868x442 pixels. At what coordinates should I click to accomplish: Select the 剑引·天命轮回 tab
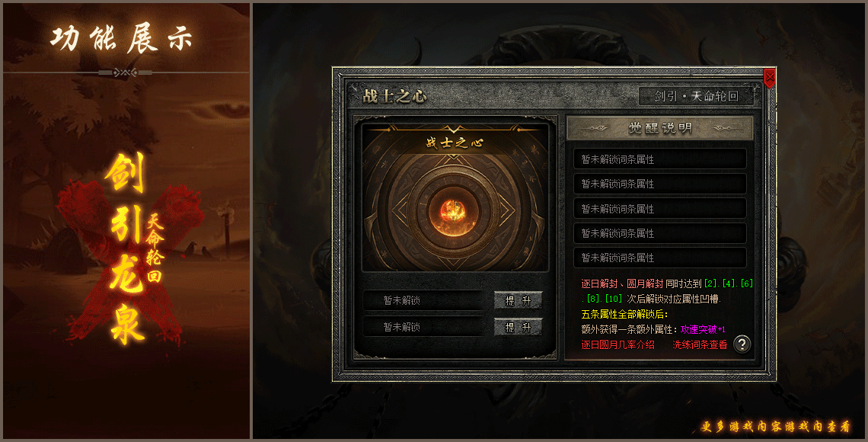point(697,96)
